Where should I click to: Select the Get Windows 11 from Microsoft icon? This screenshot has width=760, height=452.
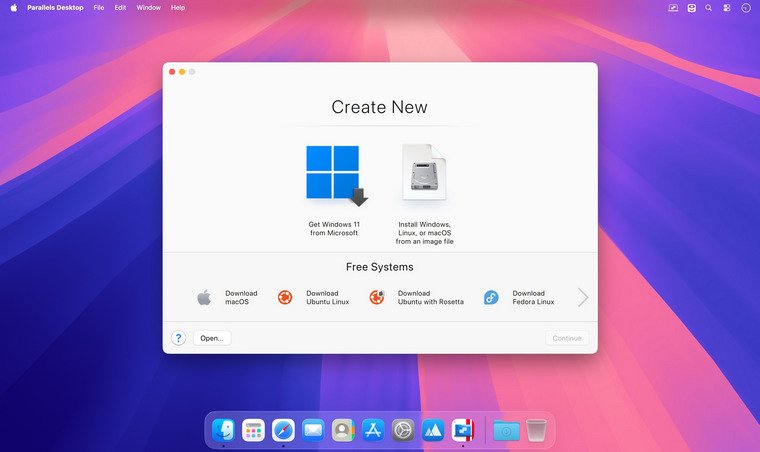pyautogui.click(x=336, y=175)
